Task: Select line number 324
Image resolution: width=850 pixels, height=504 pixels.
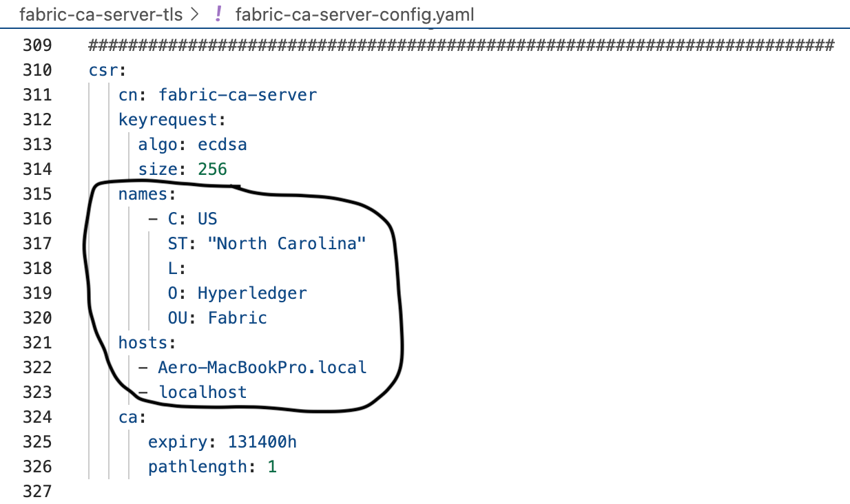Action: pyautogui.click(x=37, y=417)
